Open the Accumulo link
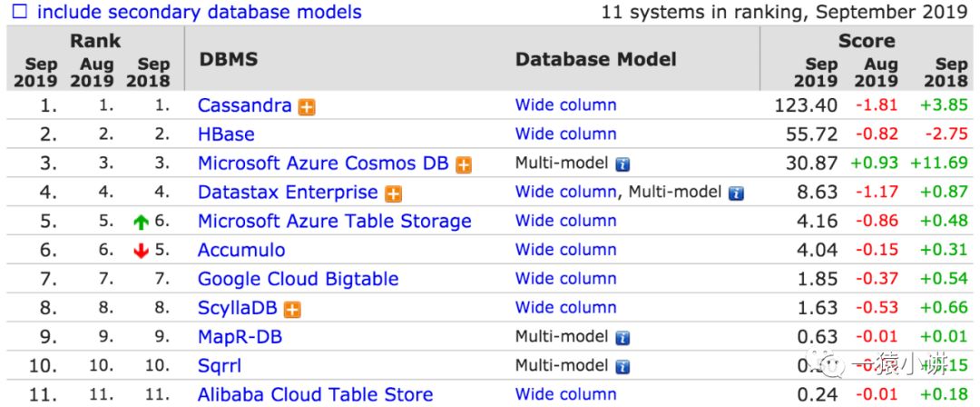Screen dimensions: 980x407 240,250
